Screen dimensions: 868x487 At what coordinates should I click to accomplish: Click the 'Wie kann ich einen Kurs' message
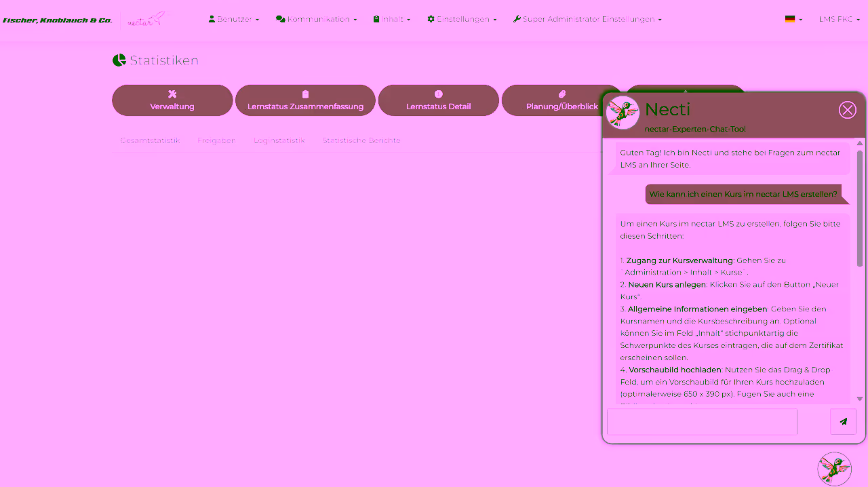pyautogui.click(x=743, y=194)
